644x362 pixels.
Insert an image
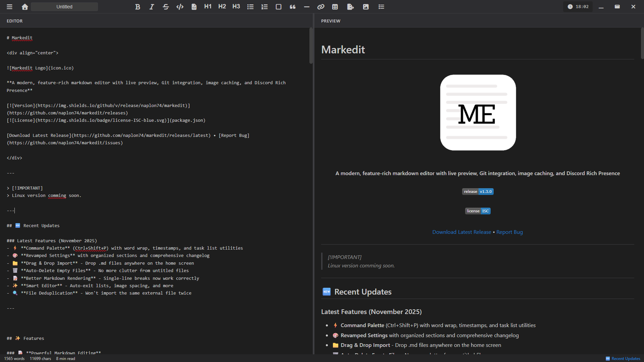click(x=366, y=6)
